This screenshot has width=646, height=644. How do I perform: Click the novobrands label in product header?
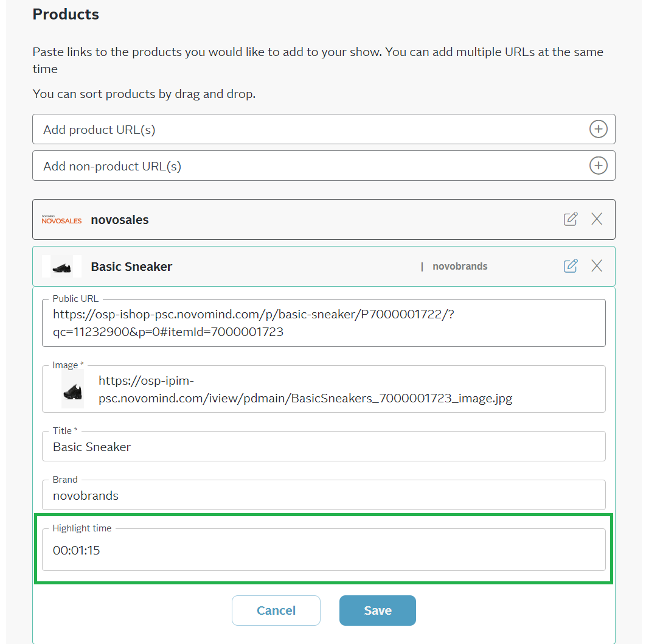pos(460,267)
